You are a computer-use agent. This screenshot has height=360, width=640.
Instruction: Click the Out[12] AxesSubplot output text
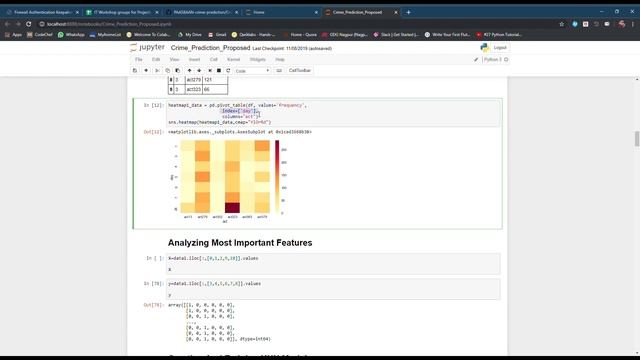240,132
